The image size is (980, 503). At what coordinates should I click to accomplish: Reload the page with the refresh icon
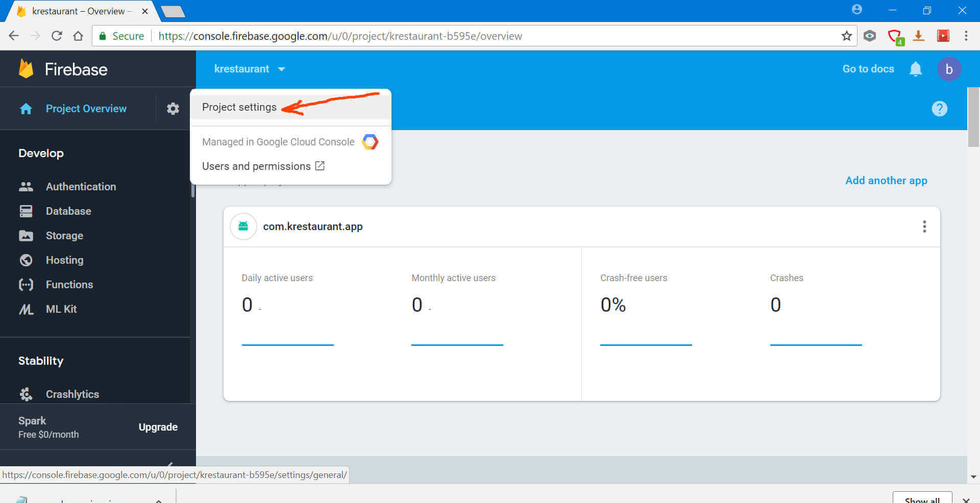pos(57,36)
